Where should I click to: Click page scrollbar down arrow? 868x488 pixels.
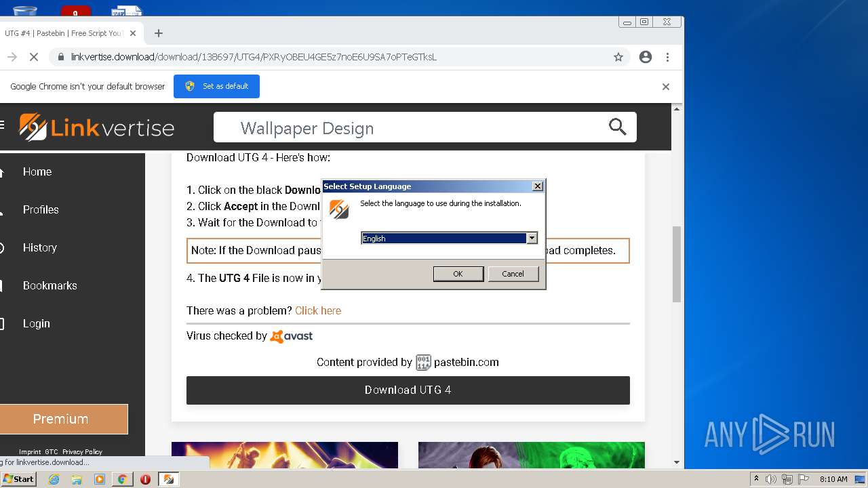677,462
